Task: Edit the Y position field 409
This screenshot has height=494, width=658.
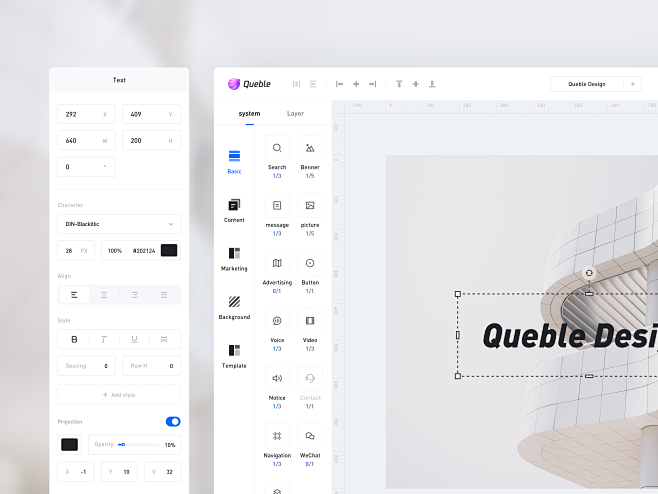Action: point(151,114)
